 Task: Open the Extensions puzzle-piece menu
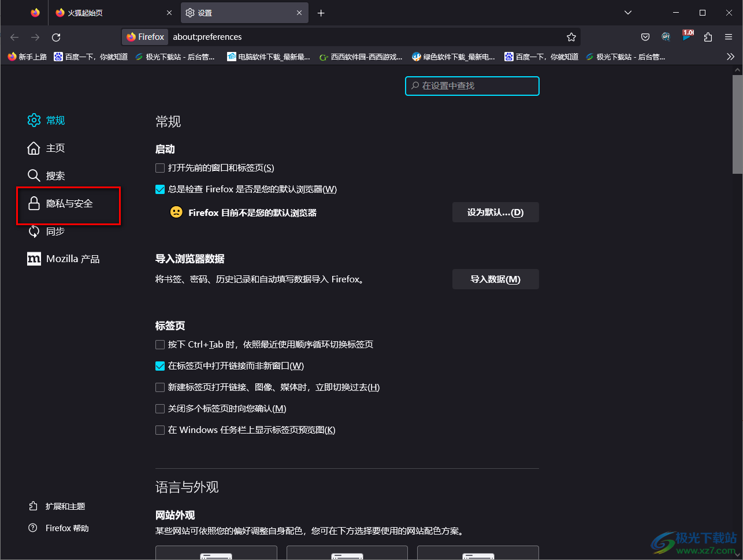click(708, 37)
